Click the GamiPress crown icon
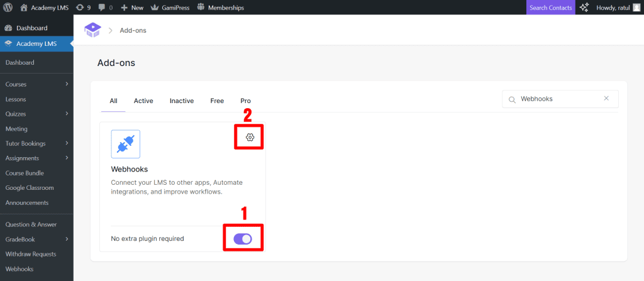Viewport: 644px width, 281px height. click(155, 8)
